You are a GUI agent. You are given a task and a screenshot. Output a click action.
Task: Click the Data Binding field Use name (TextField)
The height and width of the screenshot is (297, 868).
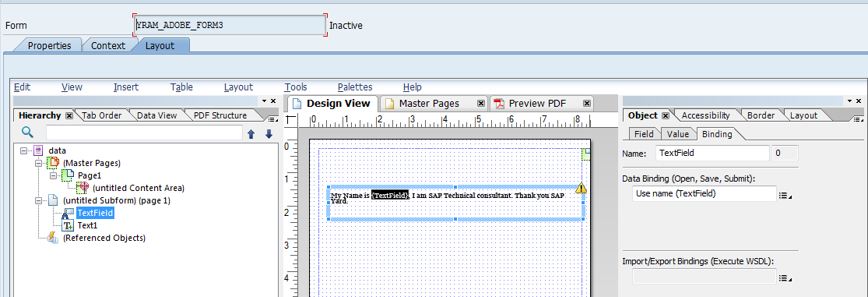pyautogui.click(x=705, y=193)
